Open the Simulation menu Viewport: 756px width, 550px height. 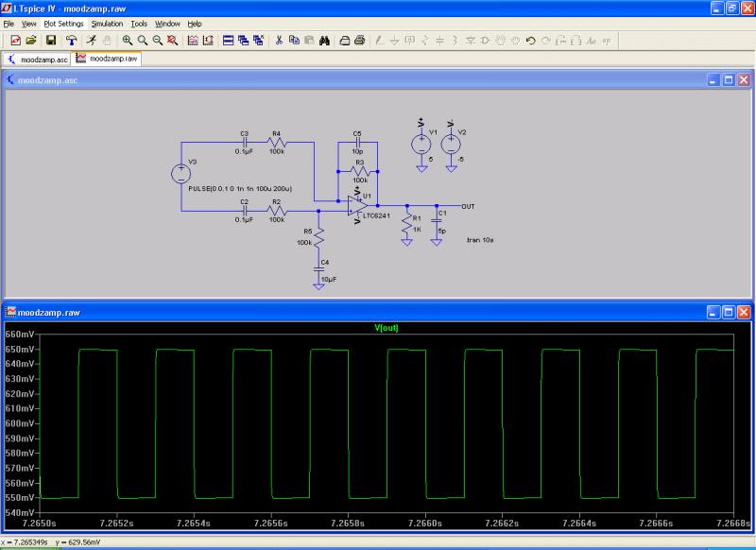(x=107, y=23)
